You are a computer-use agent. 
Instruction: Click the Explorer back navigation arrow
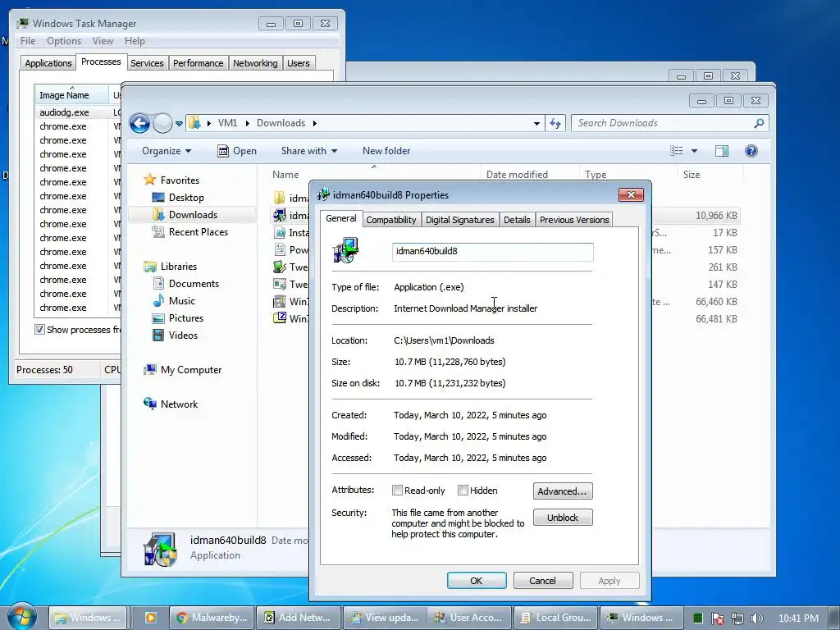click(139, 123)
